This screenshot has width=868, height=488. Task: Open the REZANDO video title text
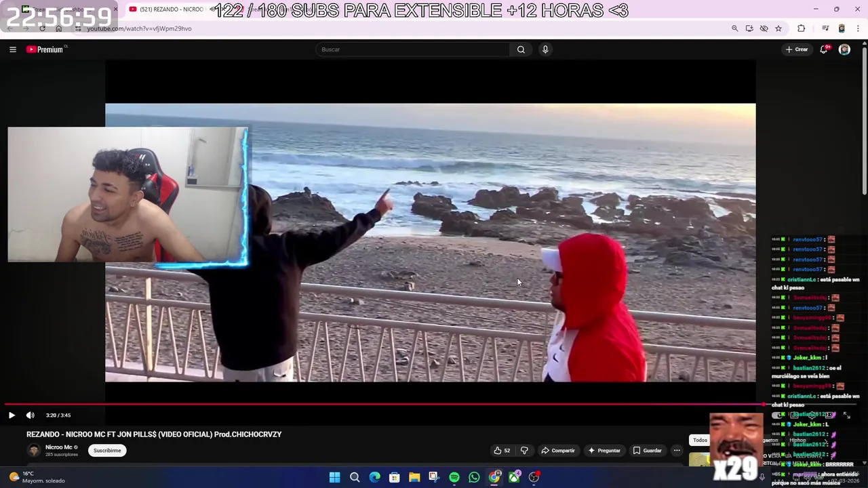(154, 434)
